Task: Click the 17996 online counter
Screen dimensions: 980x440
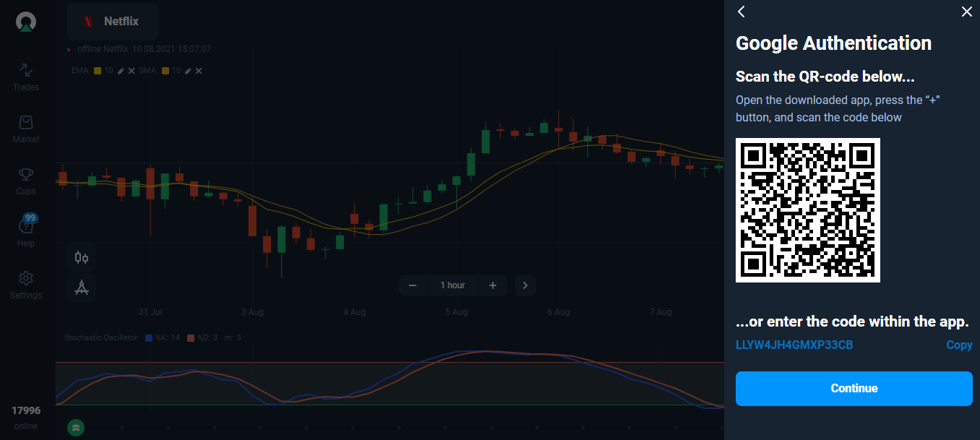Action: pos(26,418)
